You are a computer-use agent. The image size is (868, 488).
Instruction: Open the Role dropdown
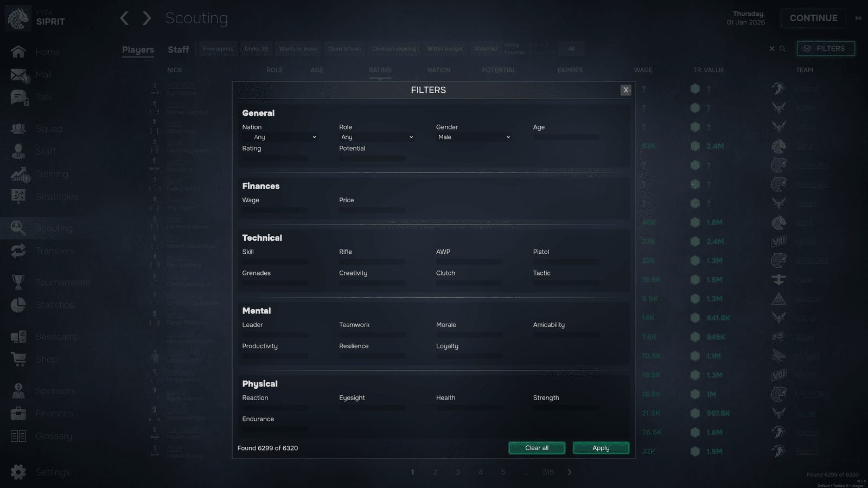point(376,137)
